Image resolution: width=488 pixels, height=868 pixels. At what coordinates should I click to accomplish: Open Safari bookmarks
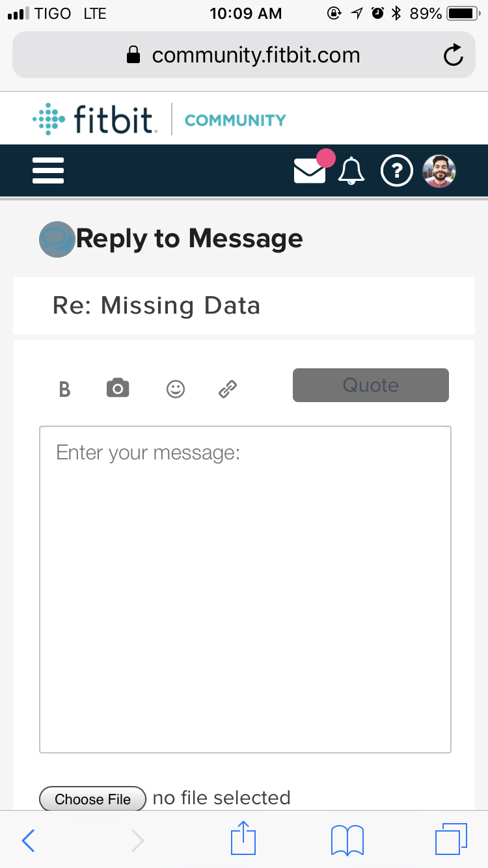click(347, 839)
